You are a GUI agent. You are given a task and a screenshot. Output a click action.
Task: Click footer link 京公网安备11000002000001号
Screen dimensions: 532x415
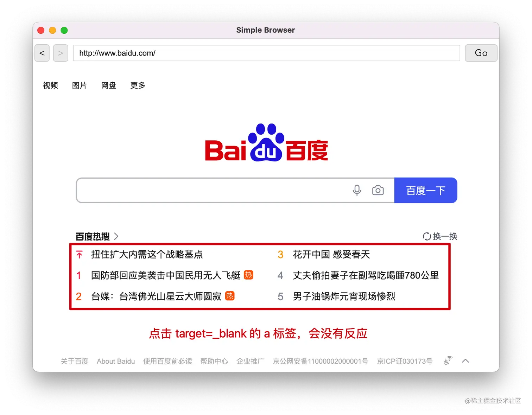point(321,361)
